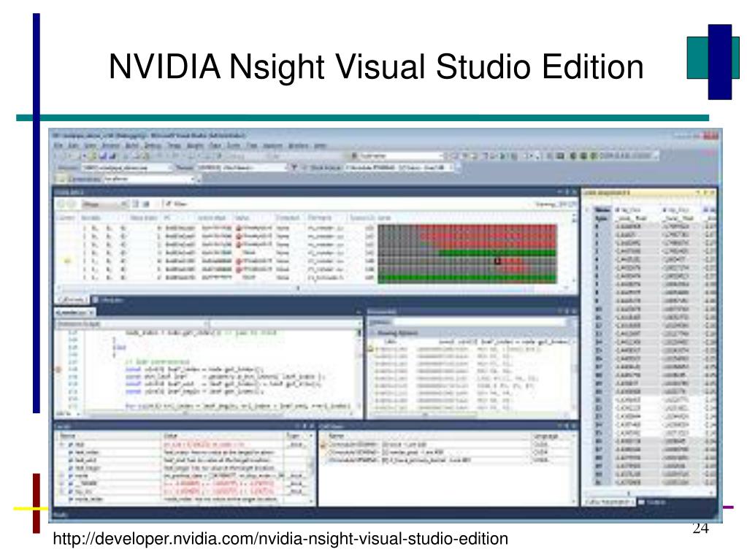Open the developer.nvidia.com Nsight link below the slide

tap(280, 539)
